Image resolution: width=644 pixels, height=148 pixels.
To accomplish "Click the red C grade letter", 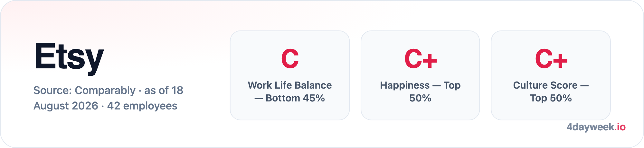I will 290,59.
